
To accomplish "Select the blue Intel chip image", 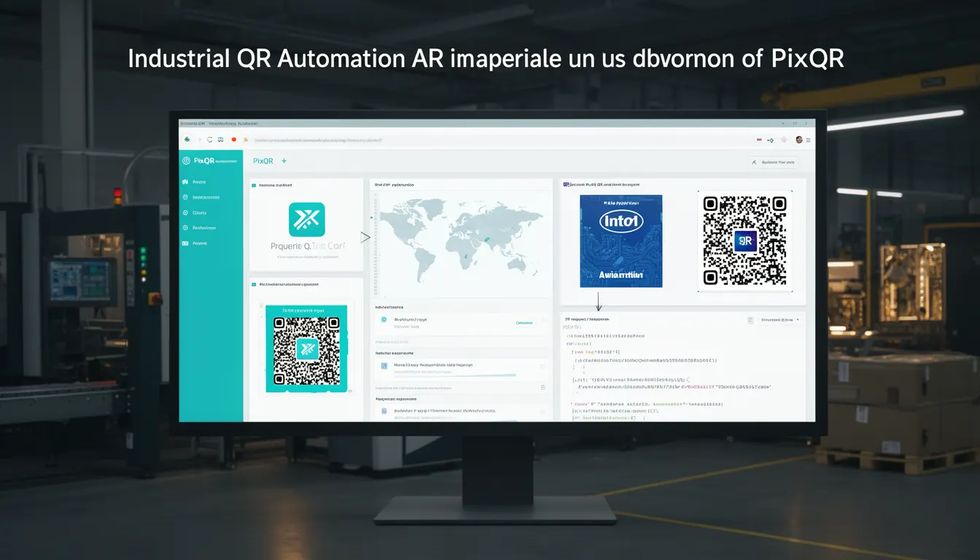I will (x=621, y=241).
